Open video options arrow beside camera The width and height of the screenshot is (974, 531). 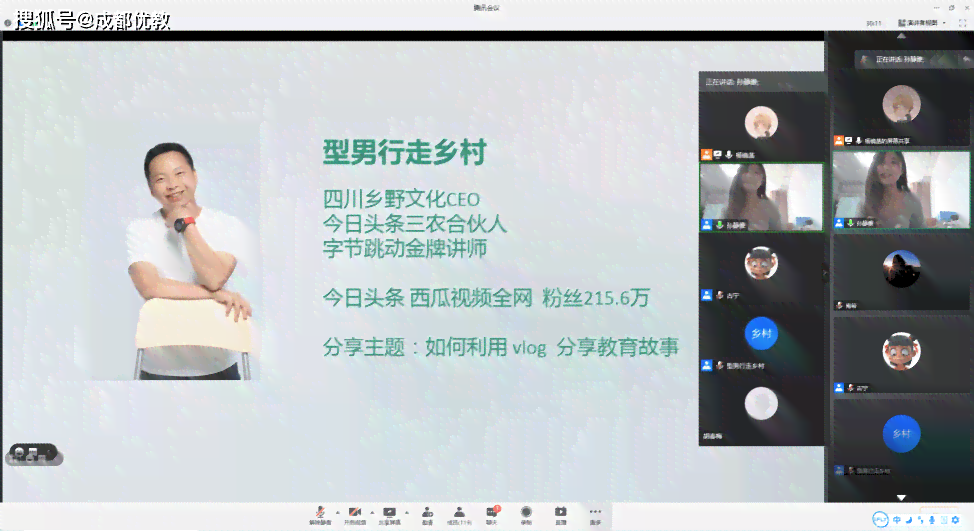pyautogui.click(x=372, y=512)
